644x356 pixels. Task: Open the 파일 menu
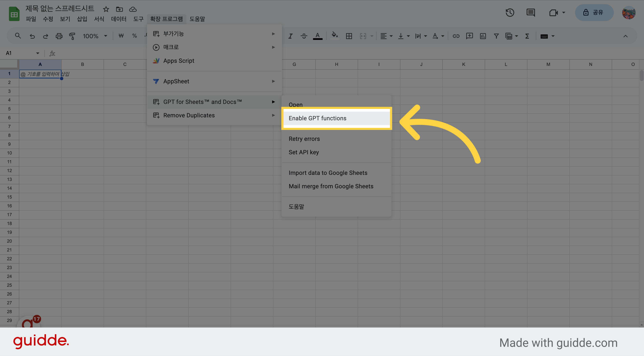pyautogui.click(x=31, y=19)
